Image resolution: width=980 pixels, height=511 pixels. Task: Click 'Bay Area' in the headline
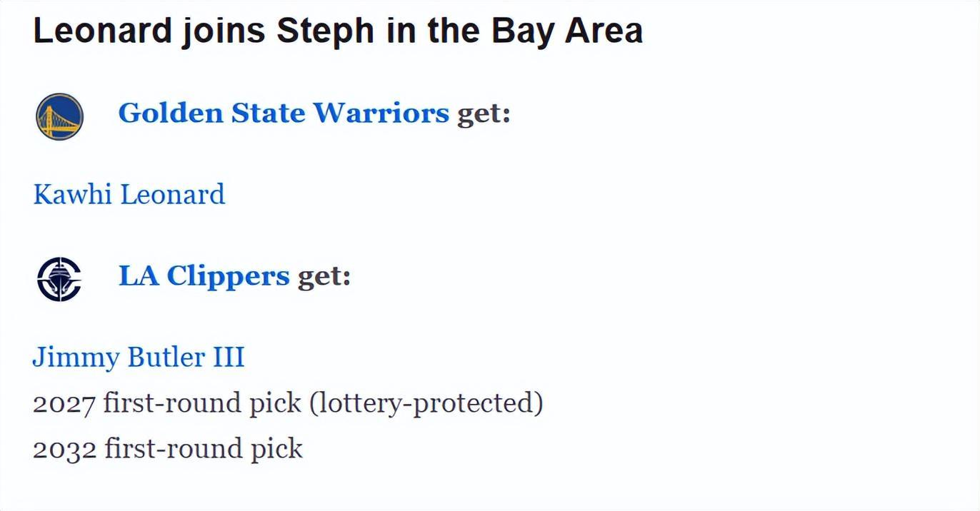tap(567, 32)
